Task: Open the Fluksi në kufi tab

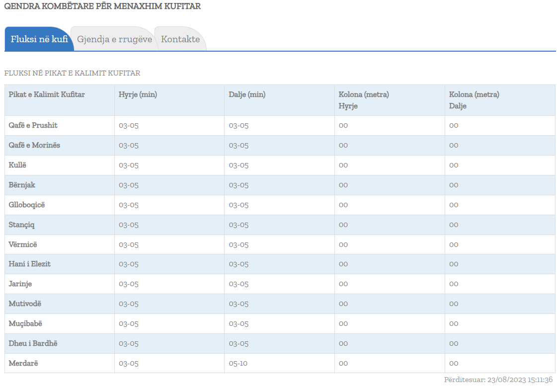Action: (39, 39)
